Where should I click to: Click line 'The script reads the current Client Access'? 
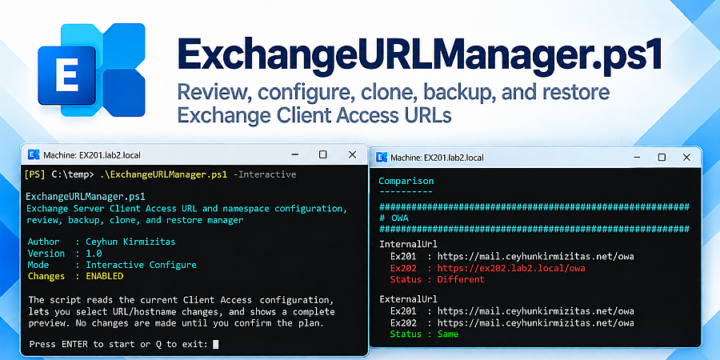[x=181, y=300]
